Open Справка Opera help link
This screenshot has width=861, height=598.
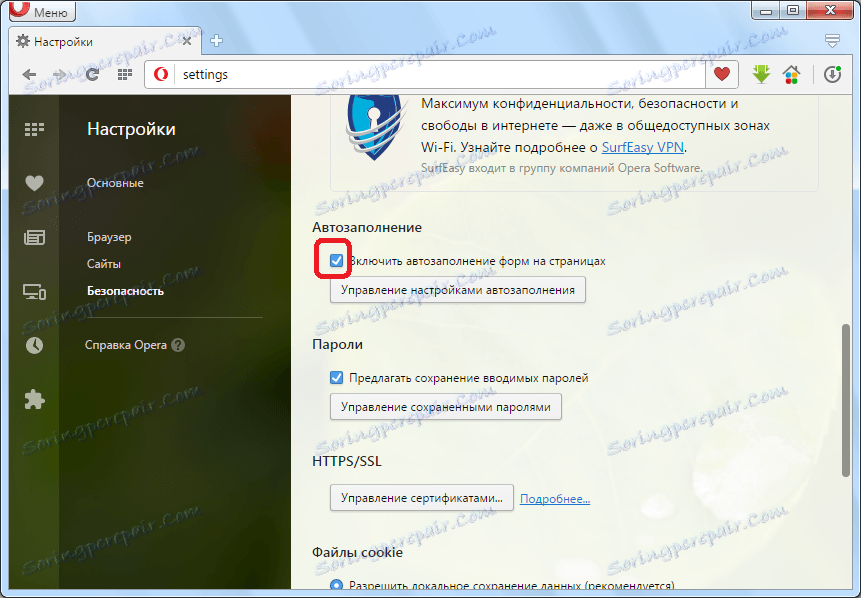[x=126, y=345]
